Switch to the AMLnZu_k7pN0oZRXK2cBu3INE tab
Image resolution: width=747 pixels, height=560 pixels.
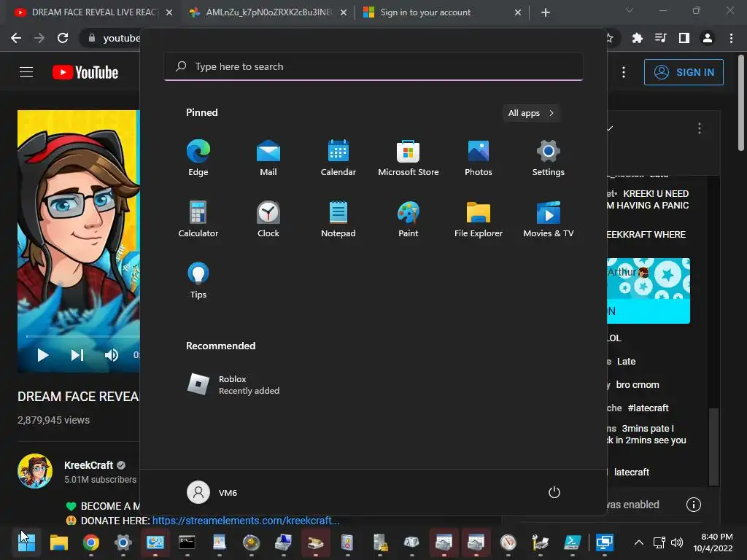(268, 12)
